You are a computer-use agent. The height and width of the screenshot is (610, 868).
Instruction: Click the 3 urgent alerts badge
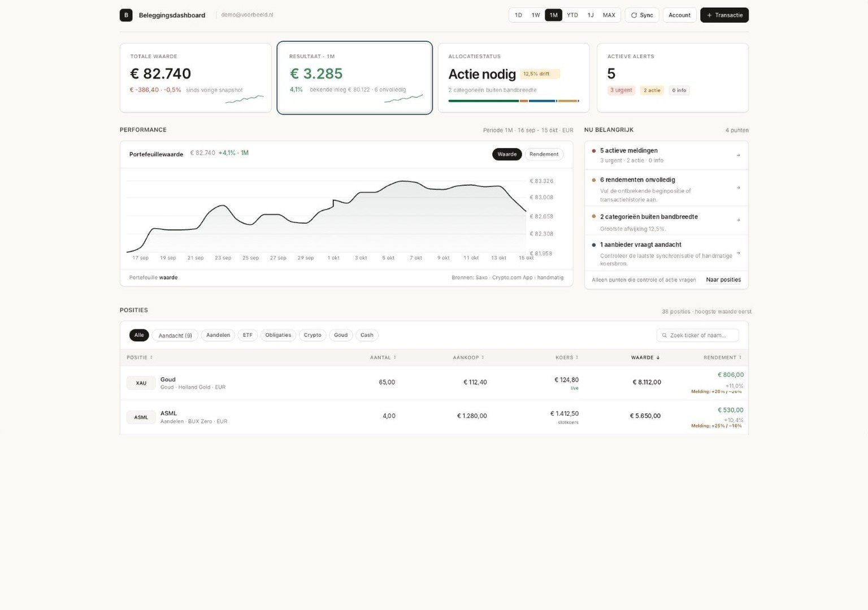[621, 90]
